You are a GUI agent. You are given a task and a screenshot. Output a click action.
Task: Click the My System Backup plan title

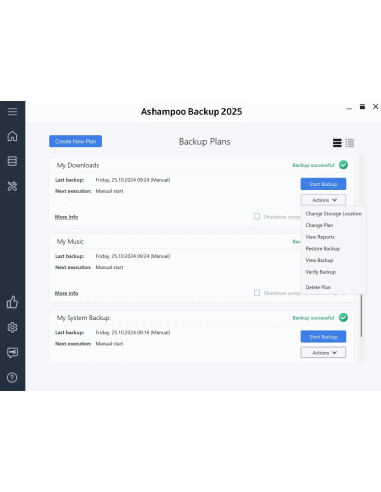point(83,318)
